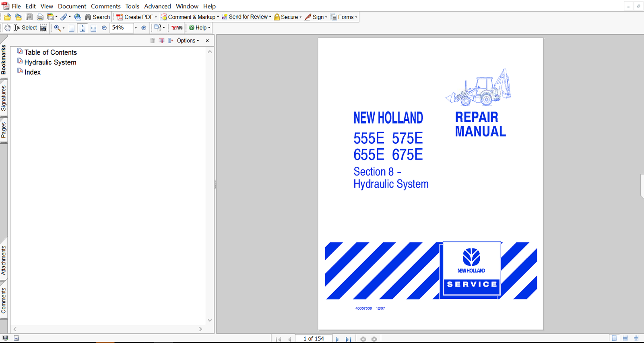This screenshot has width=644, height=343.
Task: Select the Hand tool
Action: (8, 28)
